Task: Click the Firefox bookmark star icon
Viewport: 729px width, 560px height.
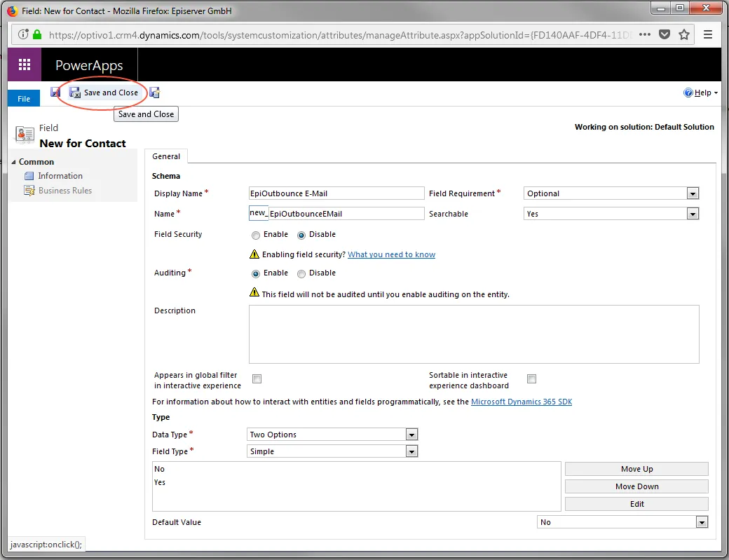Action: 683,34
